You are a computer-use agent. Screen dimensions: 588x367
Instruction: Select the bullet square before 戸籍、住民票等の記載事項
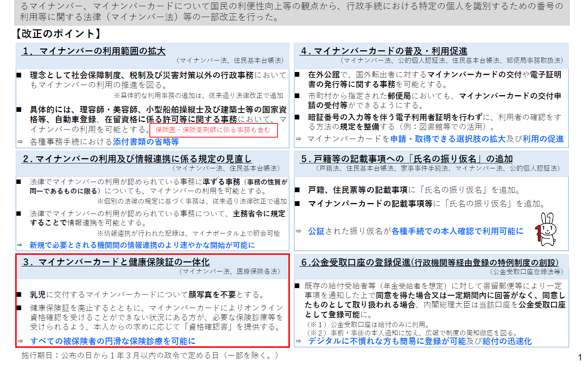[x=298, y=189]
